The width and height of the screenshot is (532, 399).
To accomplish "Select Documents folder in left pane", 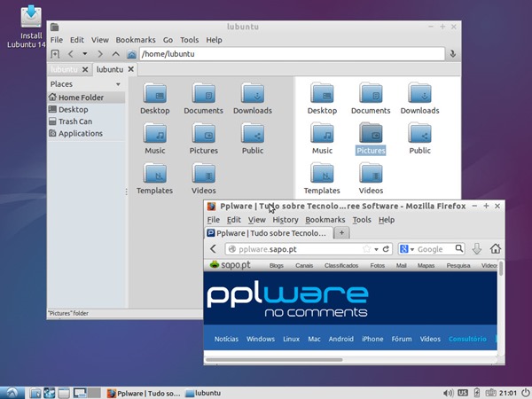I will pyautogui.click(x=204, y=98).
